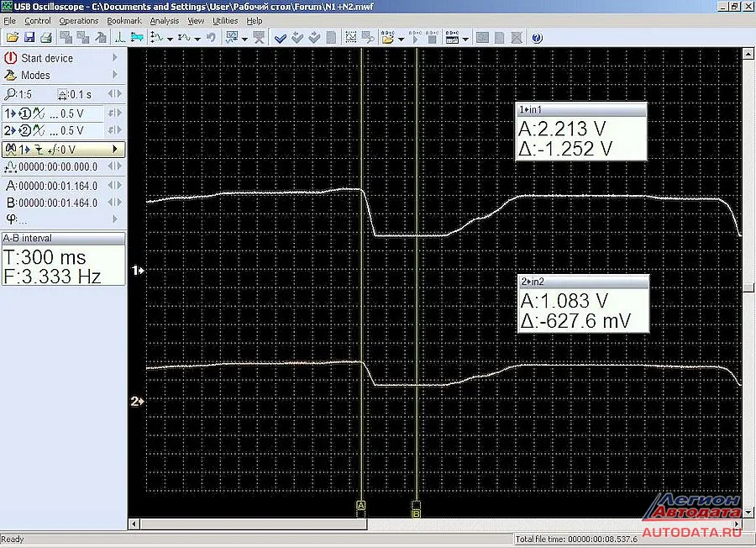Click the undo arrow toolbar icon
Viewport: 756px width, 548px height.
point(211,37)
